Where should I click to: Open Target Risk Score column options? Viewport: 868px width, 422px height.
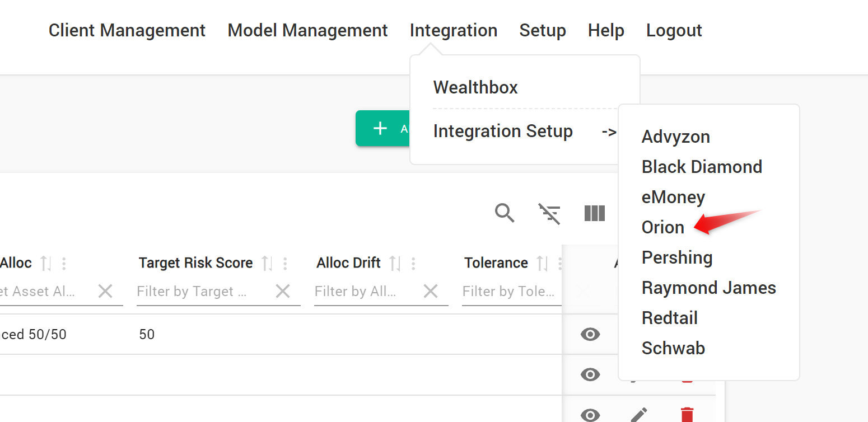(285, 263)
